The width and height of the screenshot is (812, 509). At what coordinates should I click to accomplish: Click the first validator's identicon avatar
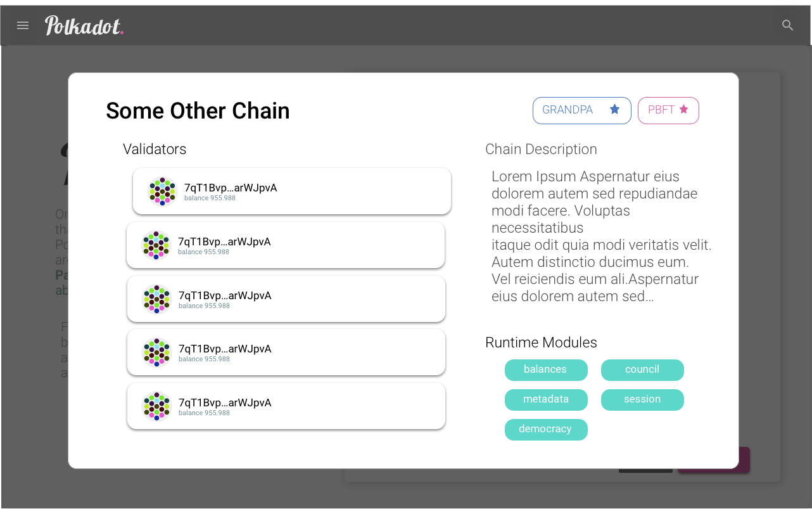coord(162,191)
